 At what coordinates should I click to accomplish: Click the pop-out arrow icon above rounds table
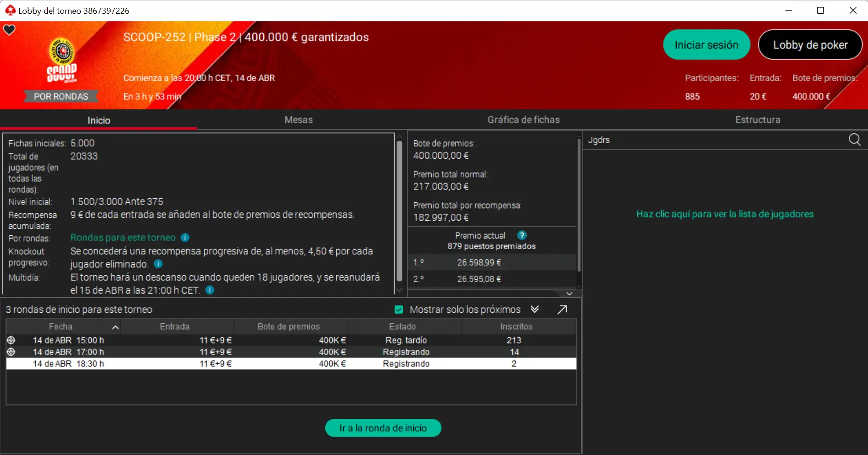[x=562, y=310]
